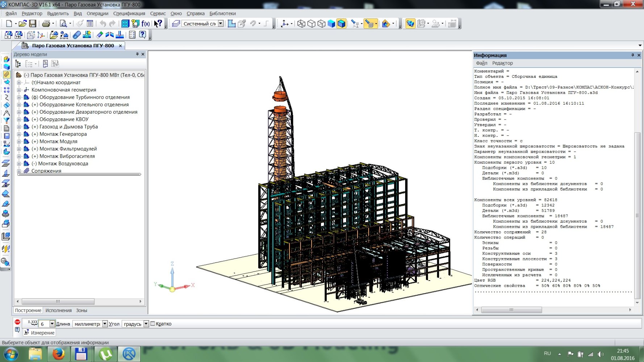Viewport: 644px width, 362px height.
Task: Click the funnel filter icon in left sidebar
Action: tap(7, 121)
